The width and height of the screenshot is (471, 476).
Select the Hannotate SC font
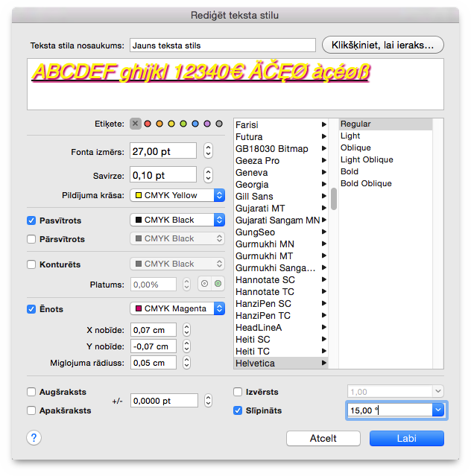[x=281, y=279]
